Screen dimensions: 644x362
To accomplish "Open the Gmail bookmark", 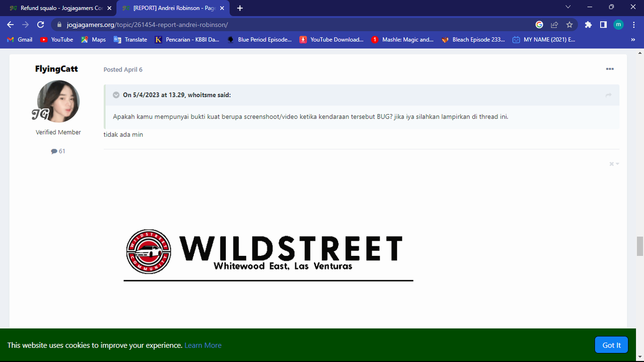I will 20,39.
